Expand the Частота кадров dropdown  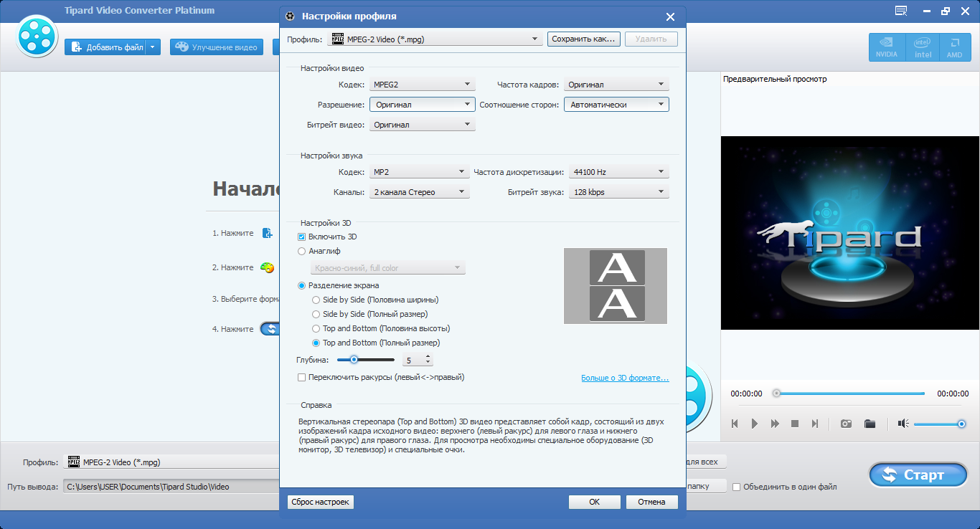[616, 85]
